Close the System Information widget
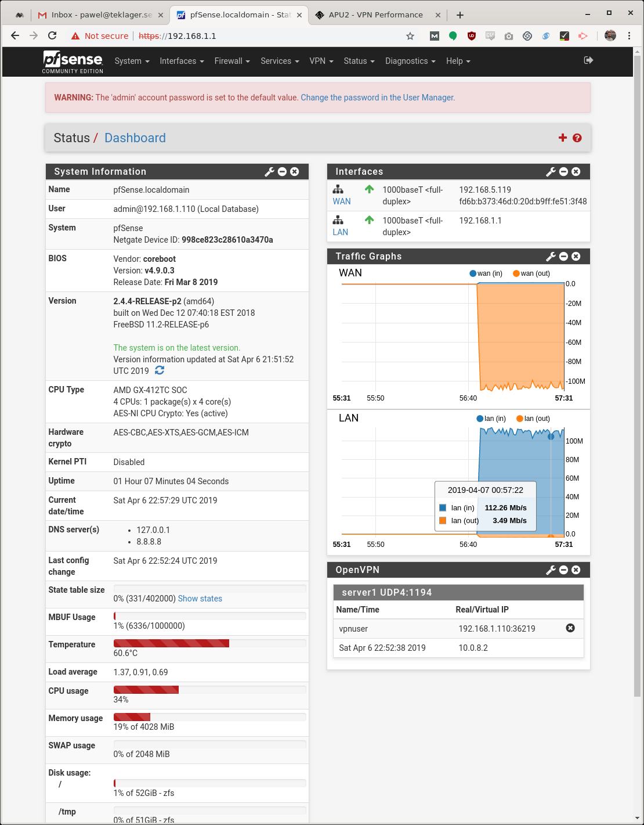 pos(295,172)
